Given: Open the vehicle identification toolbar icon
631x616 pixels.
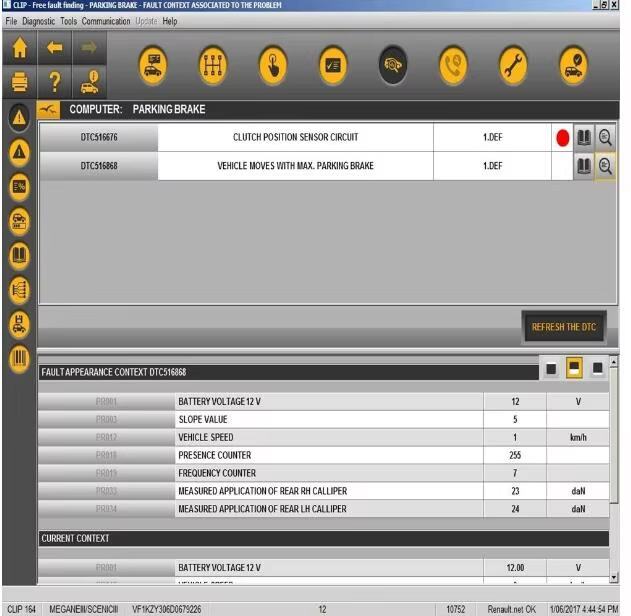Looking at the screenshot, I should tap(153, 65).
